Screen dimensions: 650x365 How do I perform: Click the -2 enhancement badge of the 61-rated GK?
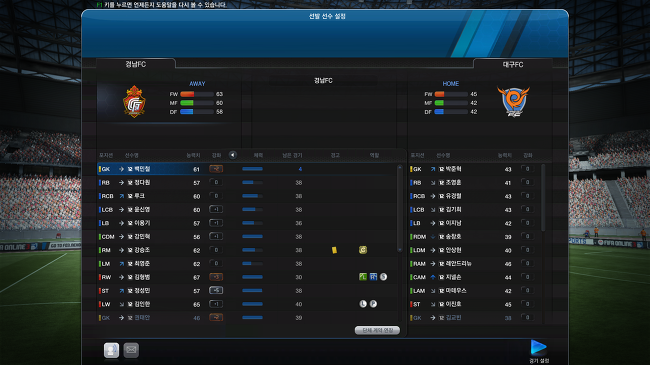coord(216,169)
